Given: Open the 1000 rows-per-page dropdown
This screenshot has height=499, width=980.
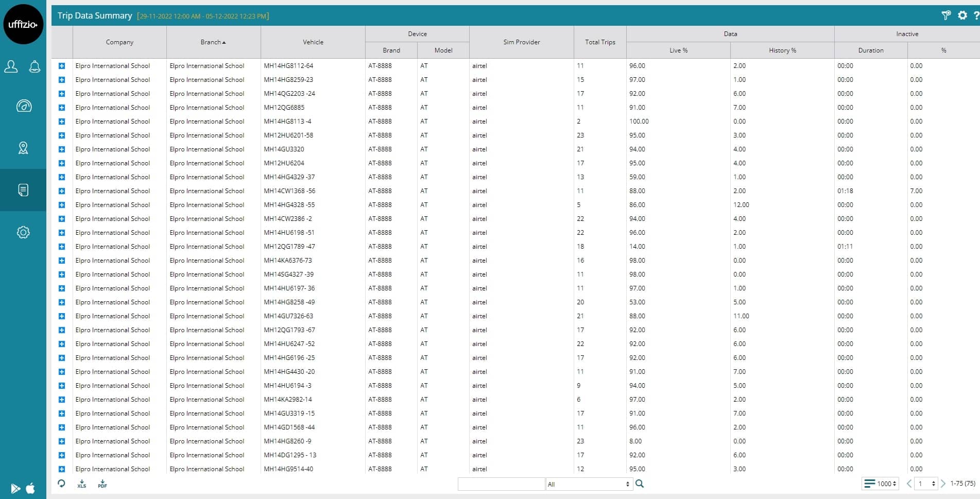Looking at the screenshot, I should click(x=881, y=484).
